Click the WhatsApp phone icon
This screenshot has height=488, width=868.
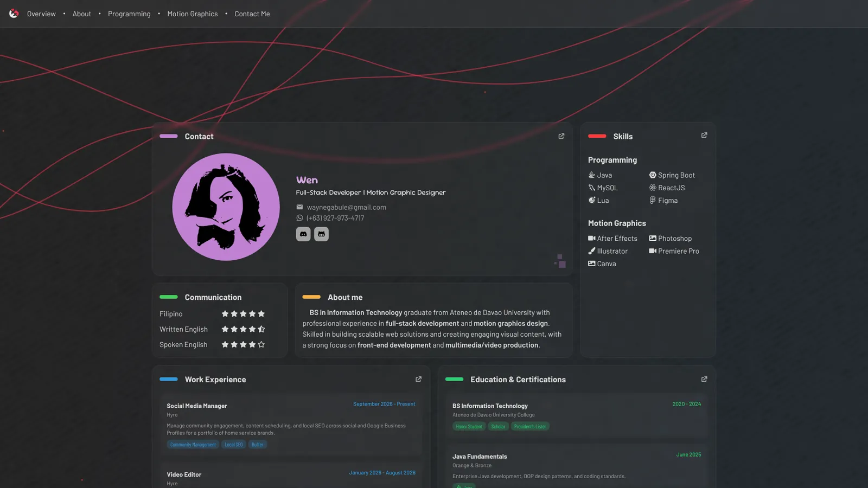pyautogui.click(x=299, y=218)
